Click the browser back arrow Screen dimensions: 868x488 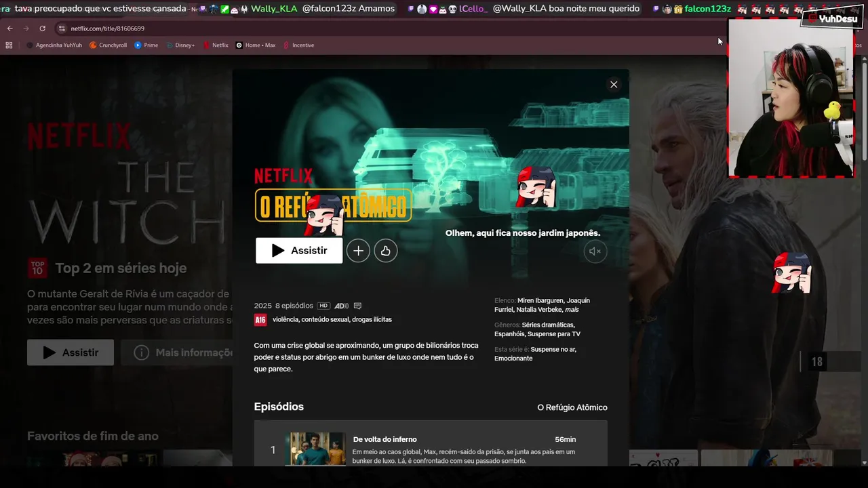coord(9,28)
